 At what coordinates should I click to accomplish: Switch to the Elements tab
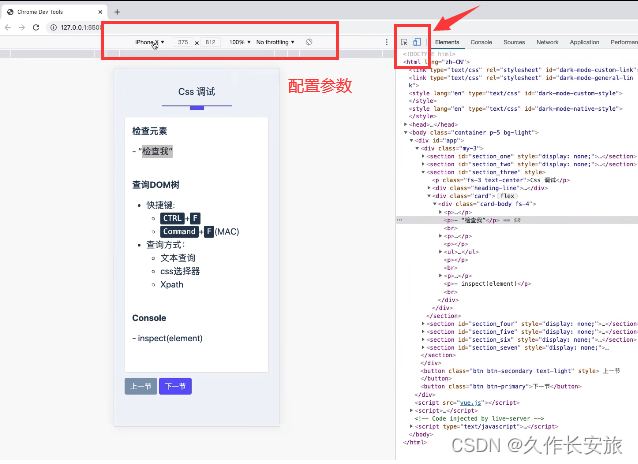[x=447, y=42]
